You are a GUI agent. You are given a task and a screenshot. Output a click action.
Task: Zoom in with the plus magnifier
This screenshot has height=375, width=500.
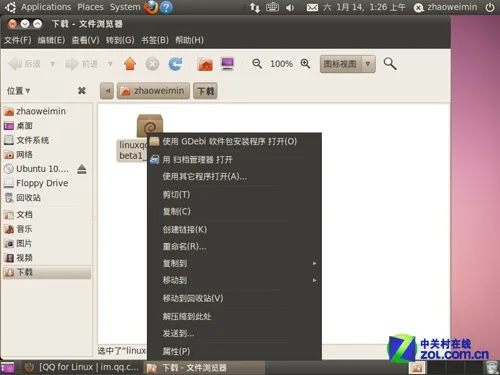[305, 64]
